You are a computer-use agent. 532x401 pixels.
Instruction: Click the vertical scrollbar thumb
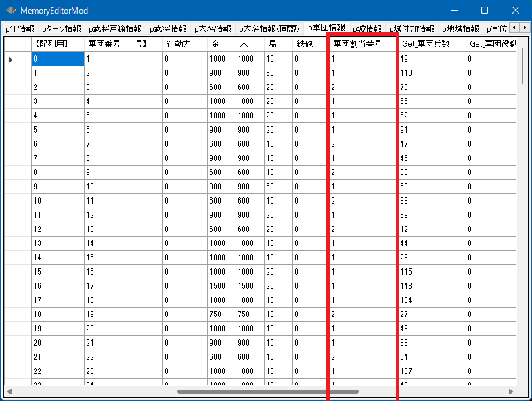tap(523, 66)
